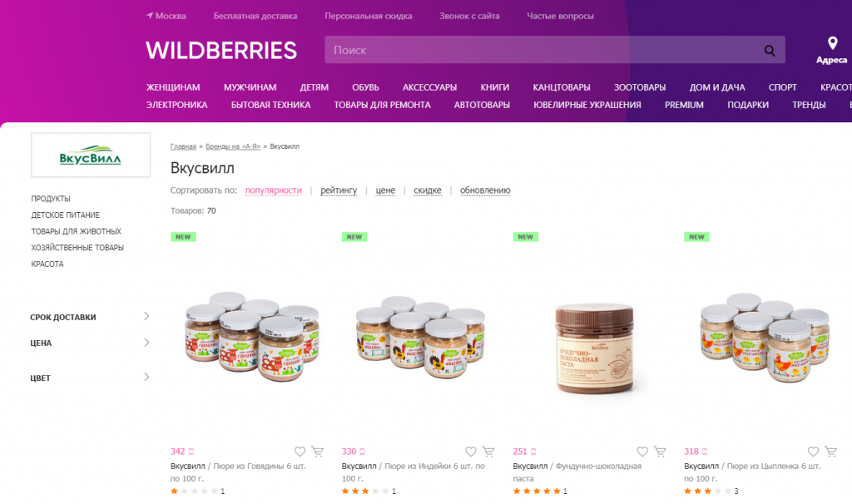Expand the Цвет filter section
Viewport: 852px width, 504px height.
pyautogui.click(x=90, y=378)
